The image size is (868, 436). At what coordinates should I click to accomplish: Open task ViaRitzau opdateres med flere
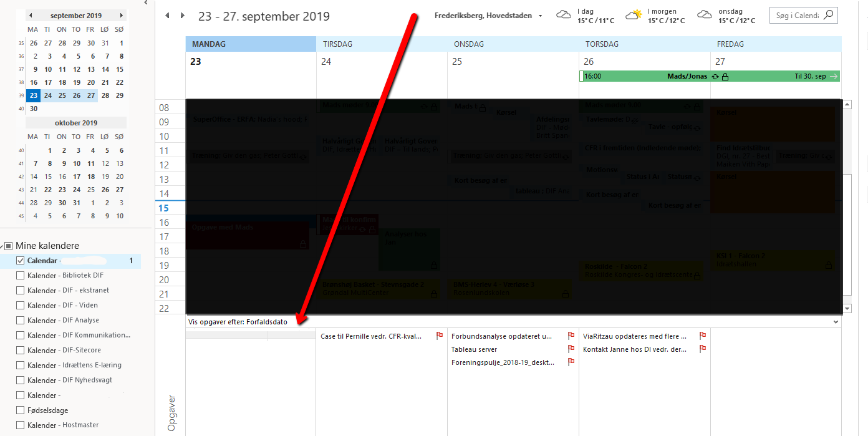click(x=635, y=336)
